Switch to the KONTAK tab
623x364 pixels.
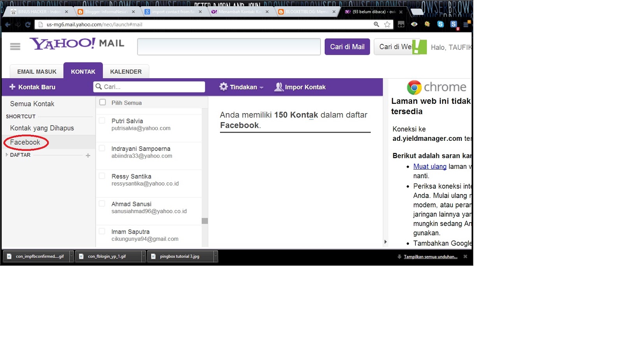(83, 71)
